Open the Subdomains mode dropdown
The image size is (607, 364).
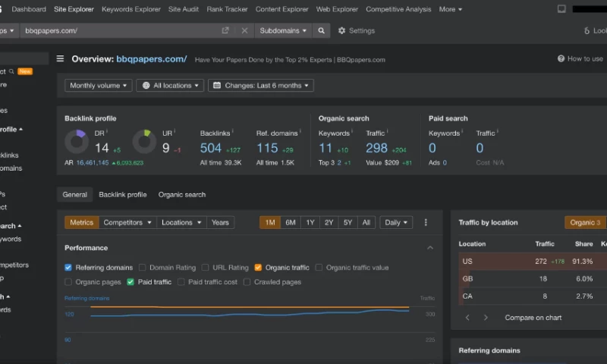pyautogui.click(x=283, y=31)
